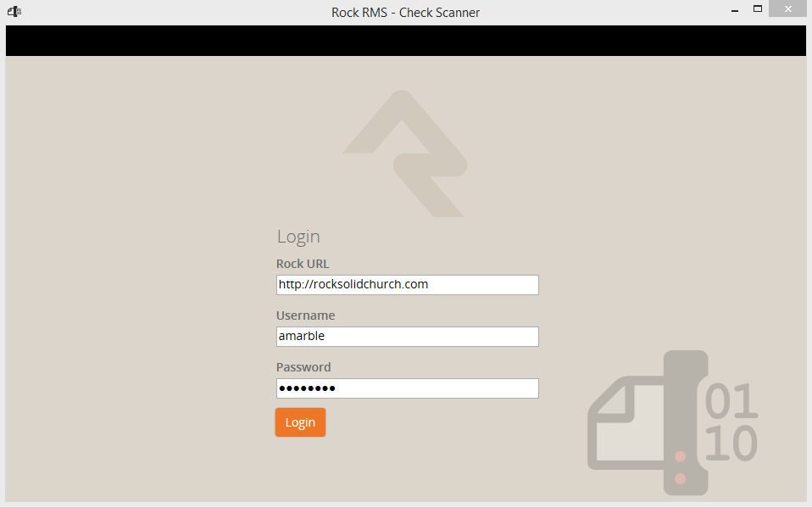
Task: Click the paper document shape in scanner graphic
Action: (626, 422)
